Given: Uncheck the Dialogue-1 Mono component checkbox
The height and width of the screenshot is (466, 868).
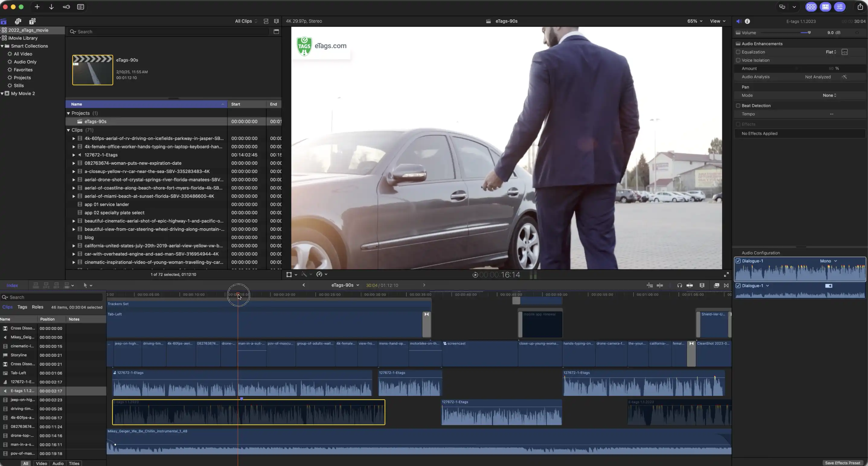Looking at the screenshot, I should click(x=738, y=261).
